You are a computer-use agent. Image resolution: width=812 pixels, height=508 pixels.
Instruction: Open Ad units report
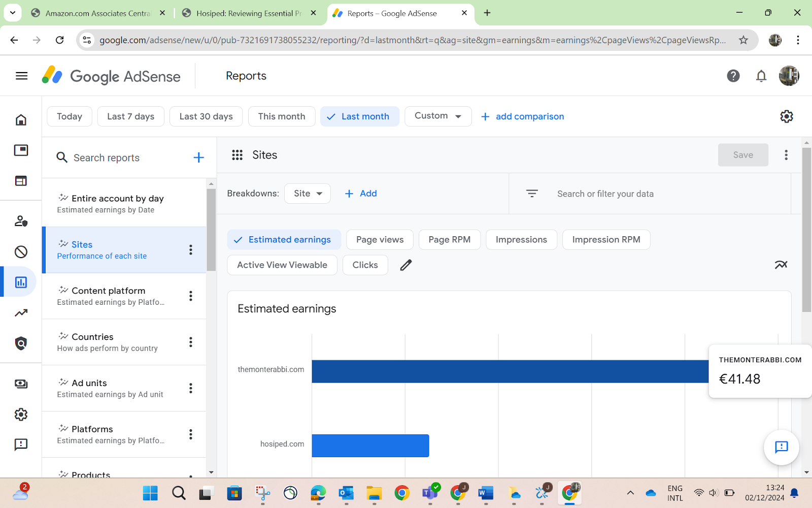coord(124,388)
